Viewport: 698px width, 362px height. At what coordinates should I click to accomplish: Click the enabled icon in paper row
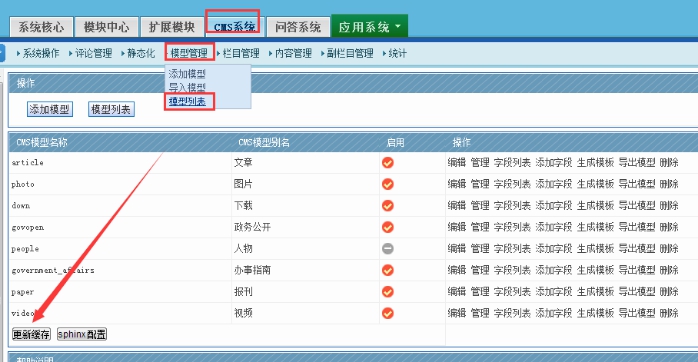[388, 292]
